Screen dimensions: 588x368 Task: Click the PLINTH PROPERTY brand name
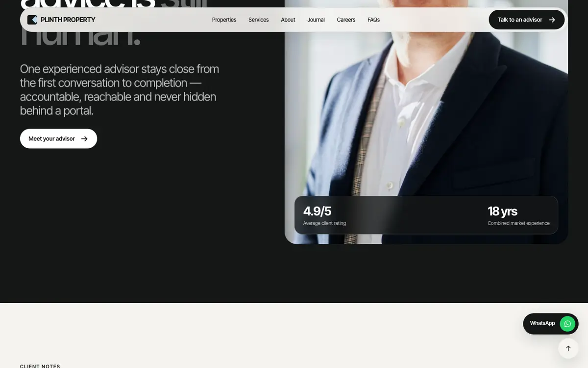coord(68,20)
